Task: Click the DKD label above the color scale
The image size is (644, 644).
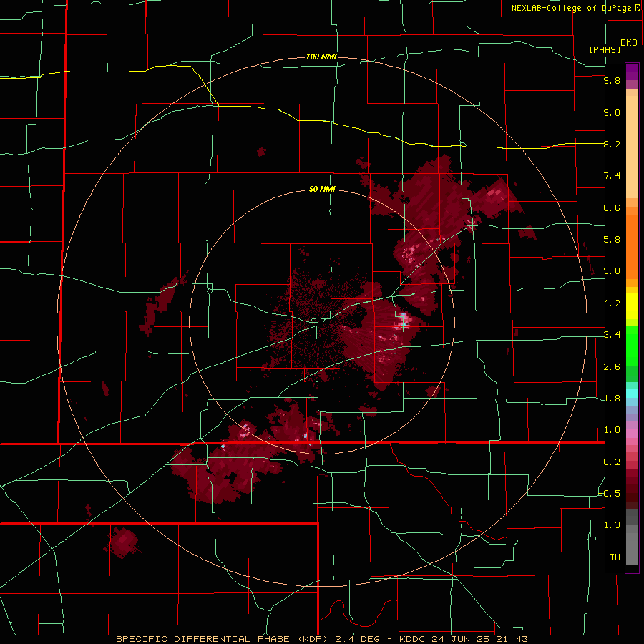Action: click(629, 43)
